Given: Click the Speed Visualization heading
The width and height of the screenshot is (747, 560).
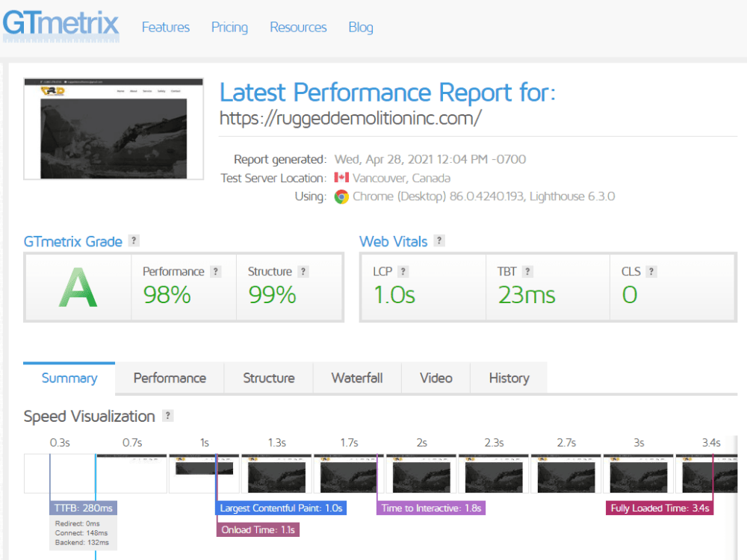Looking at the screenshot, I should point(89,416).
